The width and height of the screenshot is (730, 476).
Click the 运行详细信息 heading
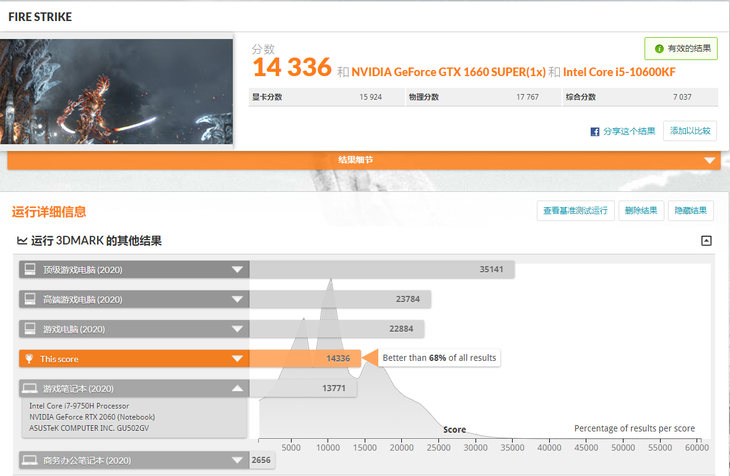[x=49, y=212]
